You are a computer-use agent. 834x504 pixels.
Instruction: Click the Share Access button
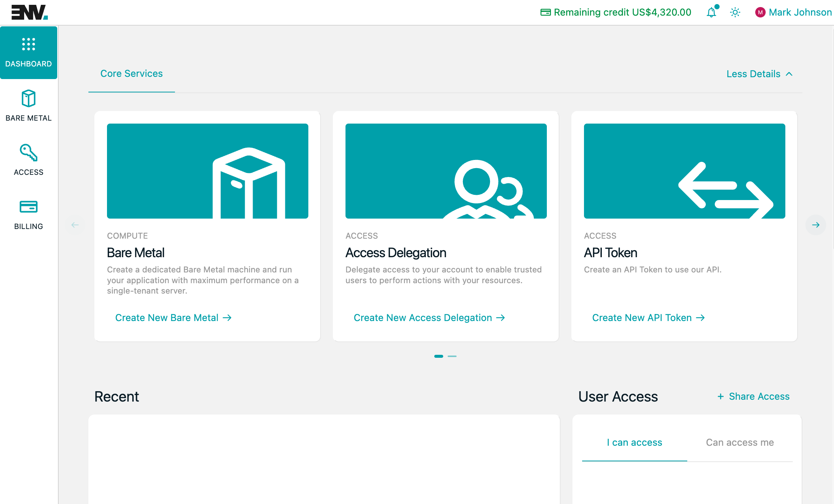click(753, 396)
